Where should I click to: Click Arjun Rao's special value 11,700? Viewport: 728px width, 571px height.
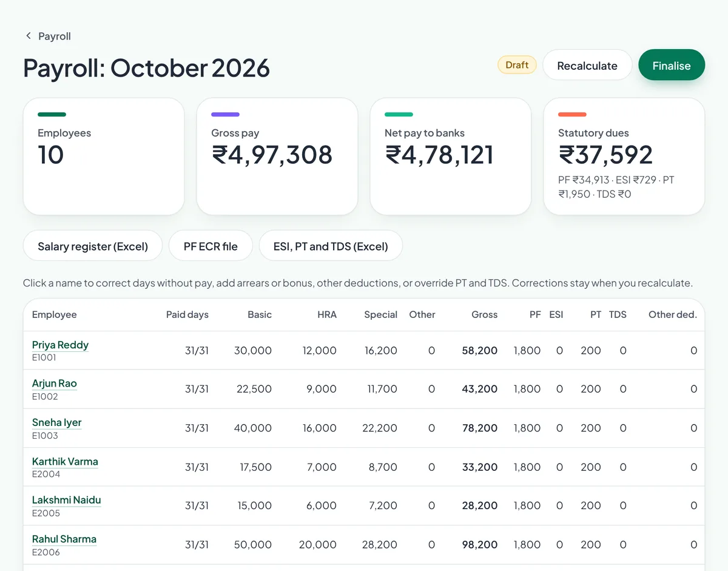pos(382,389)
